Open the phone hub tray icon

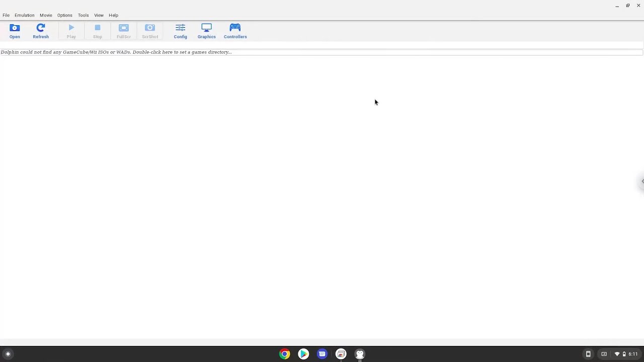(588, 354)
